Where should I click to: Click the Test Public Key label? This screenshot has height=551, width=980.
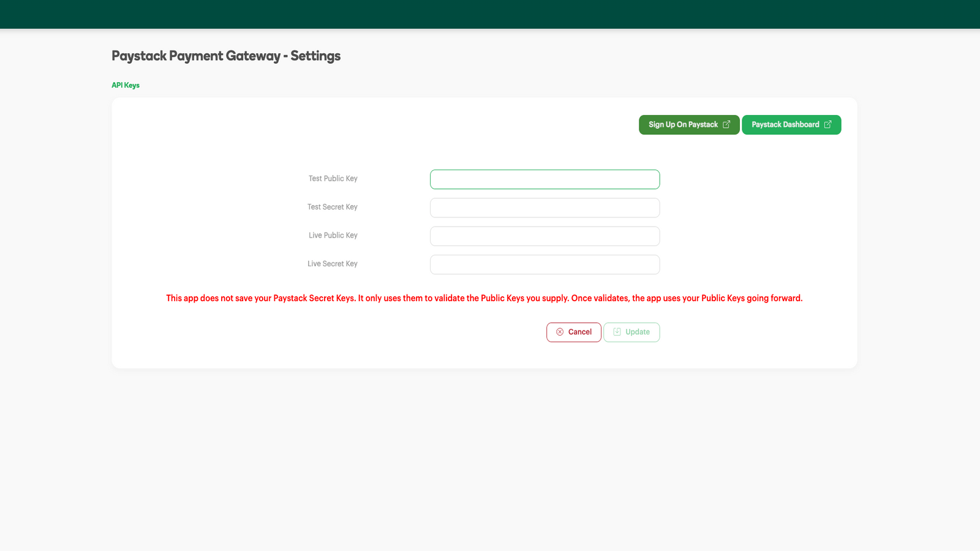pyautogui.click(x=333, y=179)
